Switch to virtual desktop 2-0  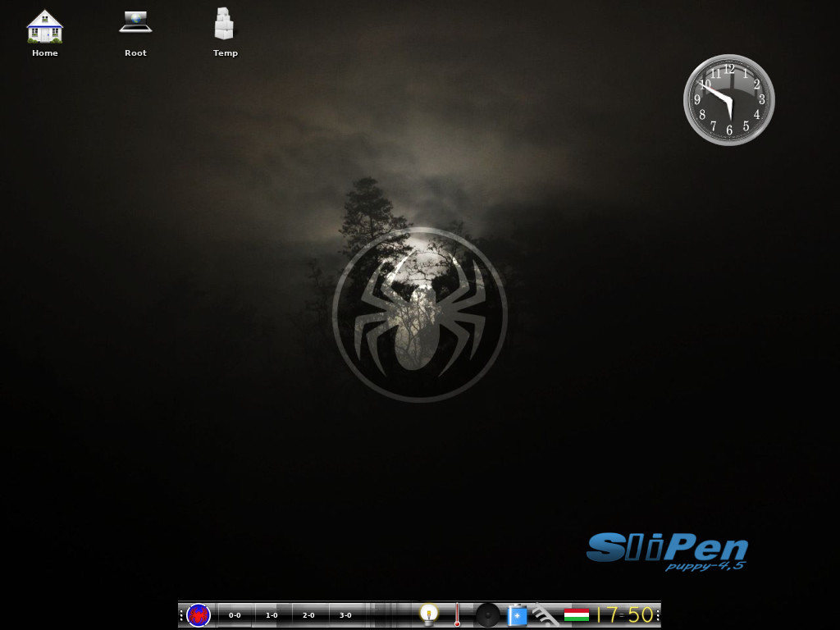point(309,615)
